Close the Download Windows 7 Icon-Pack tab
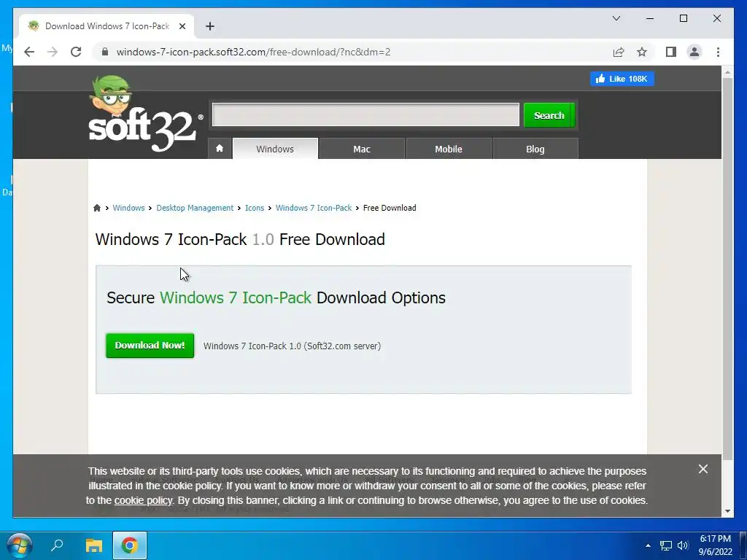747x560 pixels. (x=182, y=26)
